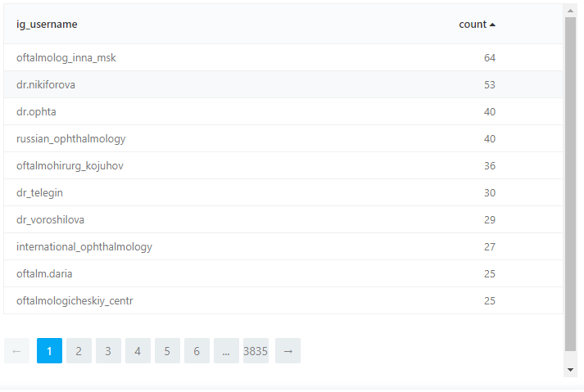This screenshot has height=392, width=584.
Task: Click the pagination ellipsis button
Action: [226, 351]
